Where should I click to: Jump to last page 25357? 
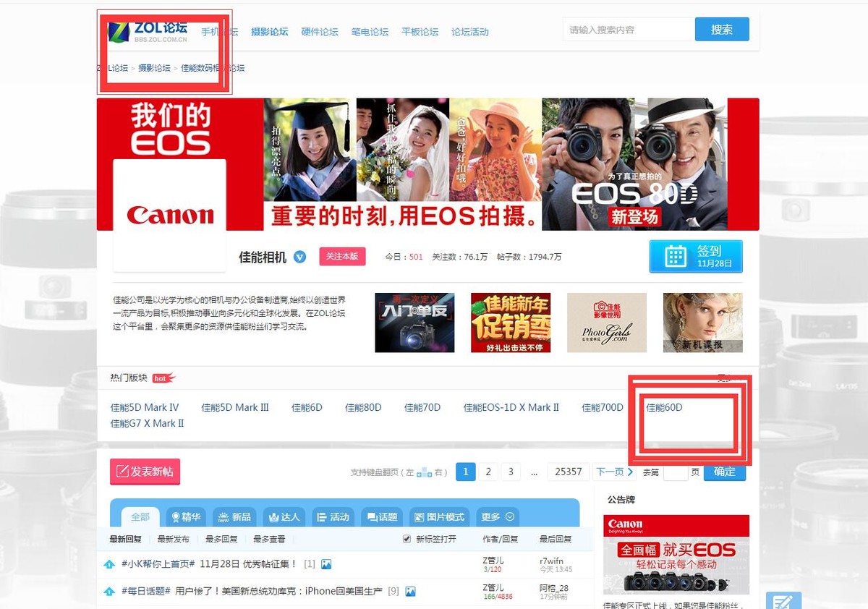569,472
